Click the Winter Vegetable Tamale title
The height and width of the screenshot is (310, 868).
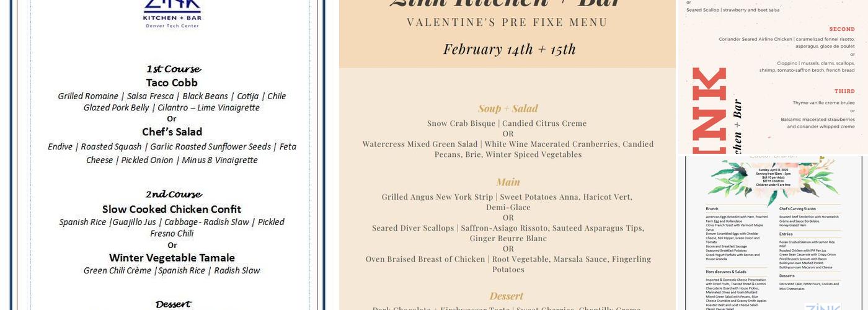click(172, 257)
